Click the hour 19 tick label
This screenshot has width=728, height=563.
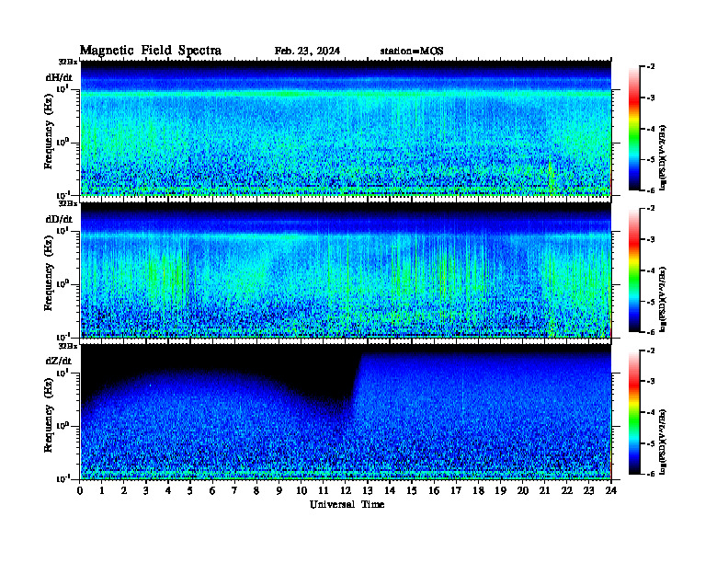point(500,490)
